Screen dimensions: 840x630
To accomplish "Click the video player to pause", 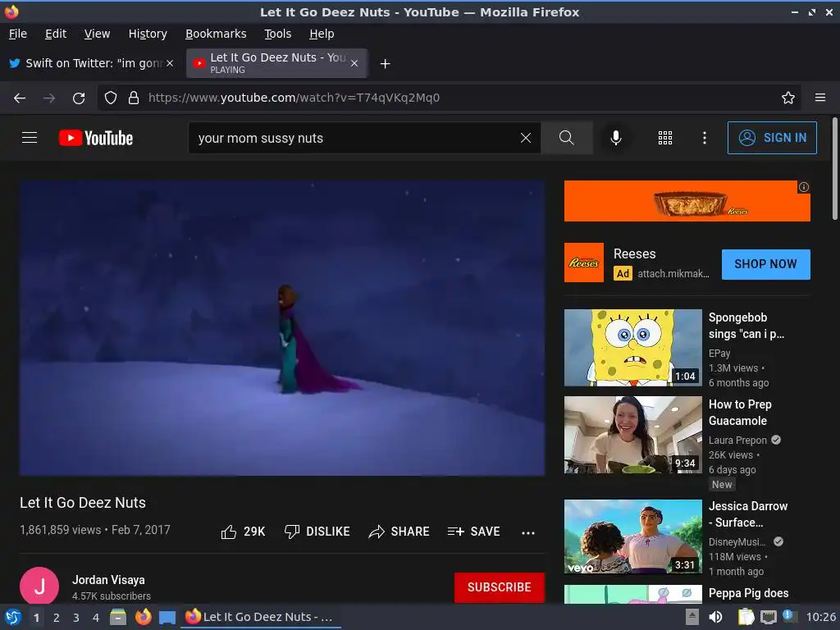I will click(282, 328).
